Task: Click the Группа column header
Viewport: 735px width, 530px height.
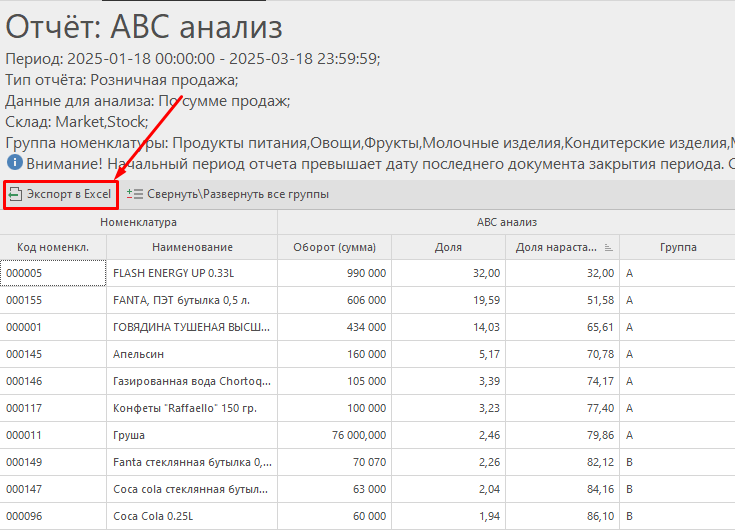Action: tap(678, 247)
